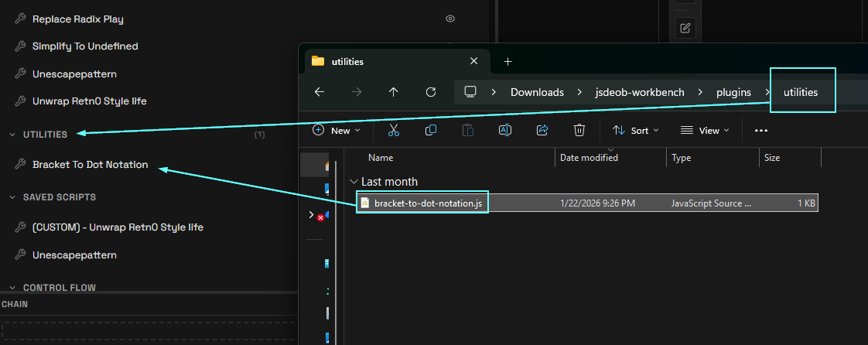This screenshot has height=345, width=868.
Task: Select the bracket-to-dot-notation.js file
Action: tap(587, 203)
